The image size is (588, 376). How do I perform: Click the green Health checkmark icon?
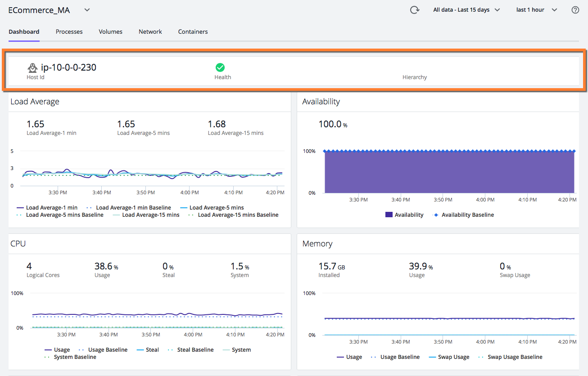tap(220, 67)
